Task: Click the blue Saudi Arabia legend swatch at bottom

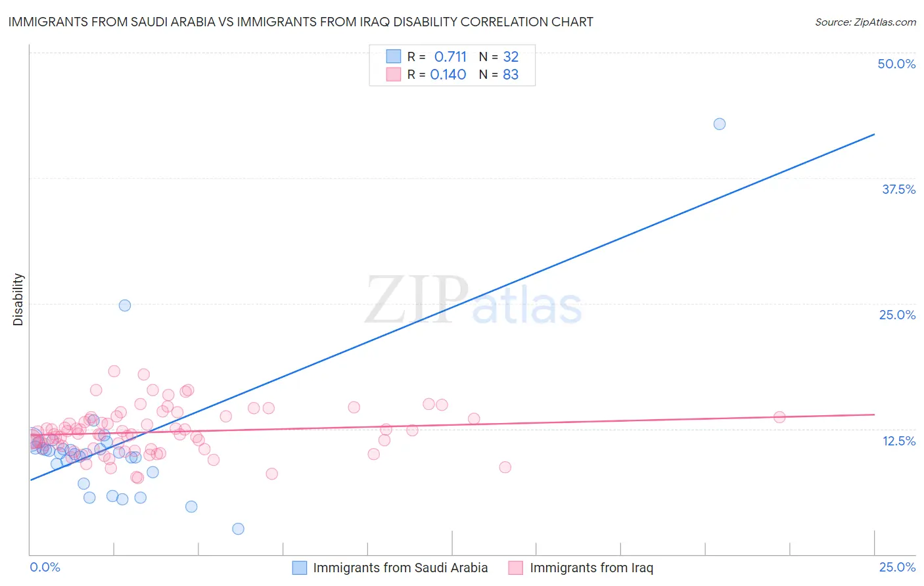Action: click(300, 568)
